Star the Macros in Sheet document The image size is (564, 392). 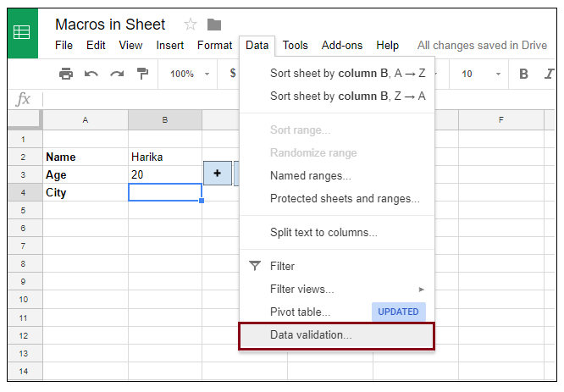point(190,25)
